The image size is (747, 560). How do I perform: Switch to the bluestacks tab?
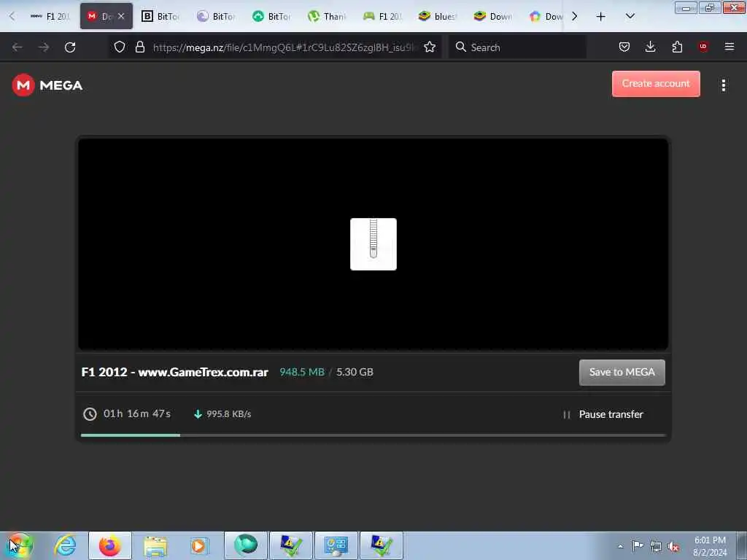tap(438, 16)
